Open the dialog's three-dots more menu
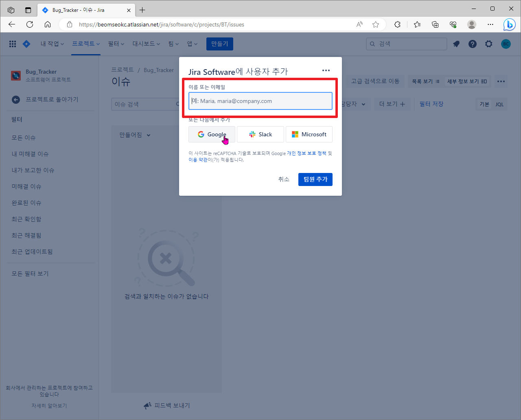 (x=326, y=70)
